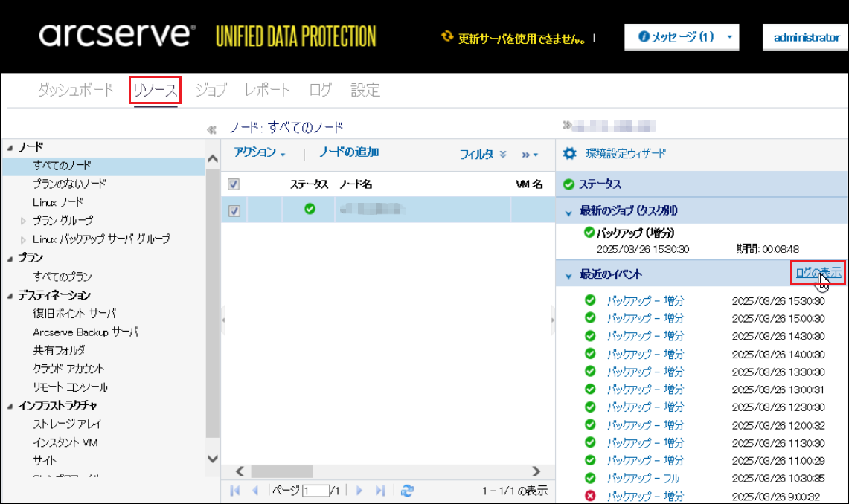Open the バックアップ - フル event link
Viewport: 849px width, 504px height.
tap(643, 478)
